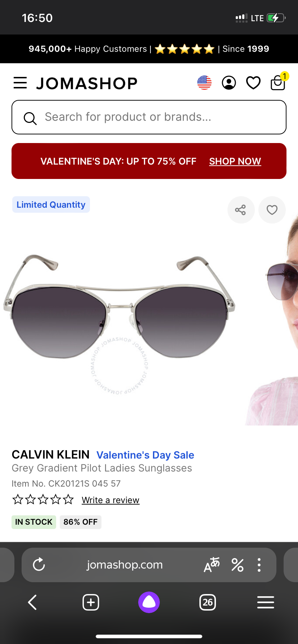Focus the product search field
Image resolution: width=298 pixels, height=644 pixels.
pyautogui.click(x=149, y=117)
